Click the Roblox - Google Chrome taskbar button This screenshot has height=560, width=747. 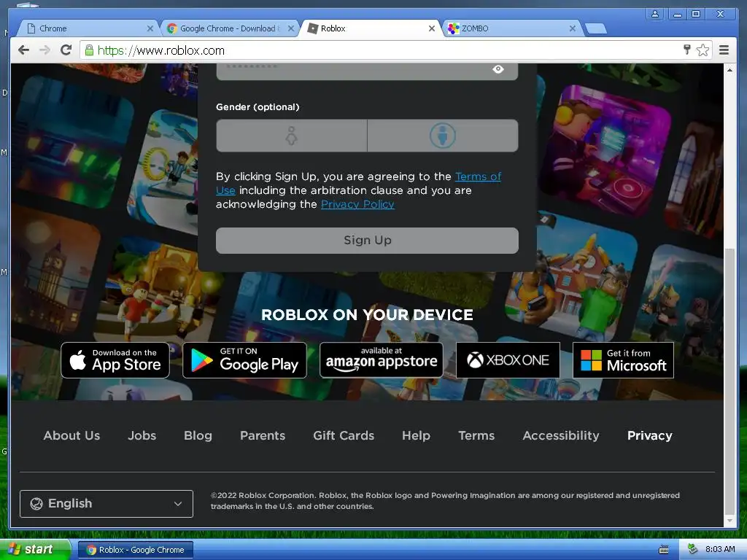135,550
